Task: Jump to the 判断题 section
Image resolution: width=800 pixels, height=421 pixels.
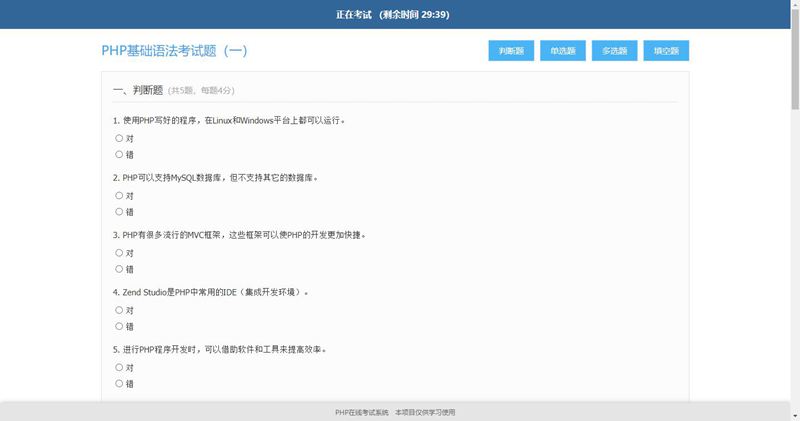Action: tap(510, 51)
